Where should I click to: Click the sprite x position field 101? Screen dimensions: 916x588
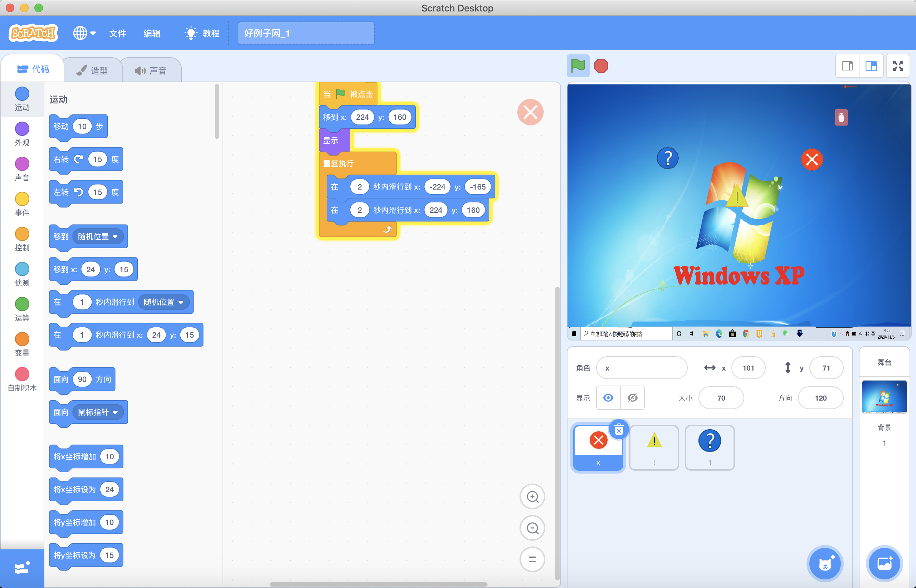tap(748, 368)
